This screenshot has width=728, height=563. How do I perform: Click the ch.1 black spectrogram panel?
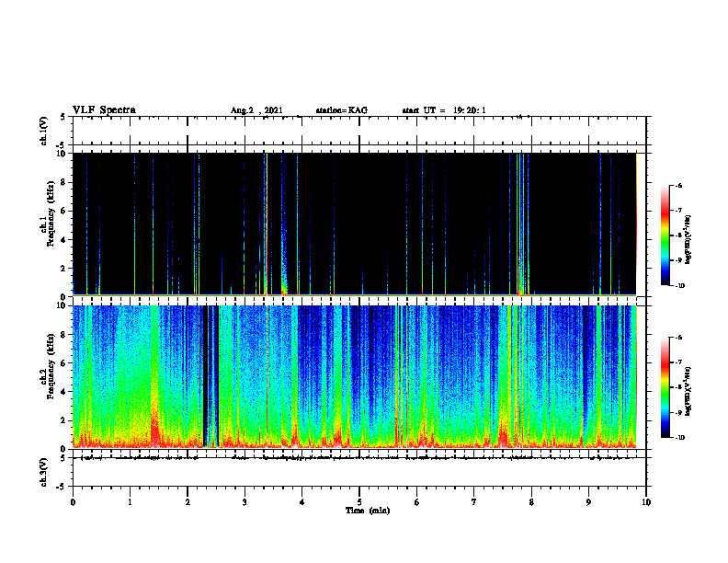pos(355,224)
